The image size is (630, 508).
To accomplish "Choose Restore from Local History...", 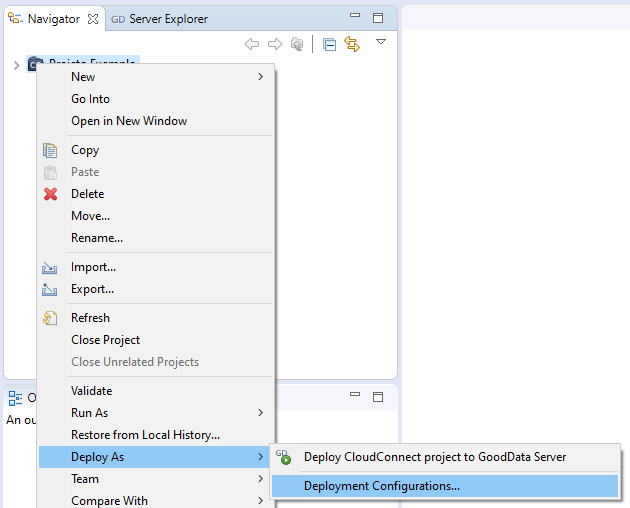I will [x=157, y=435].
